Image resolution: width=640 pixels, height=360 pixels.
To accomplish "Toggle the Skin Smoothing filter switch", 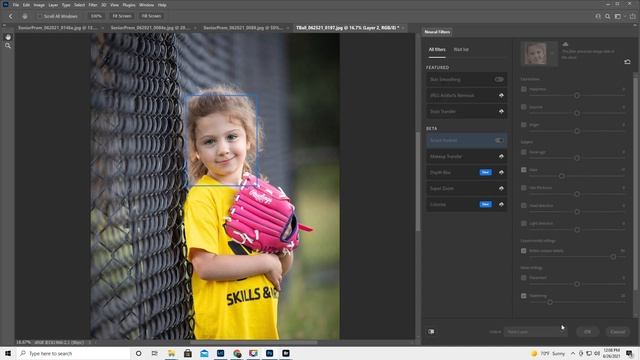I will point(499,80).
